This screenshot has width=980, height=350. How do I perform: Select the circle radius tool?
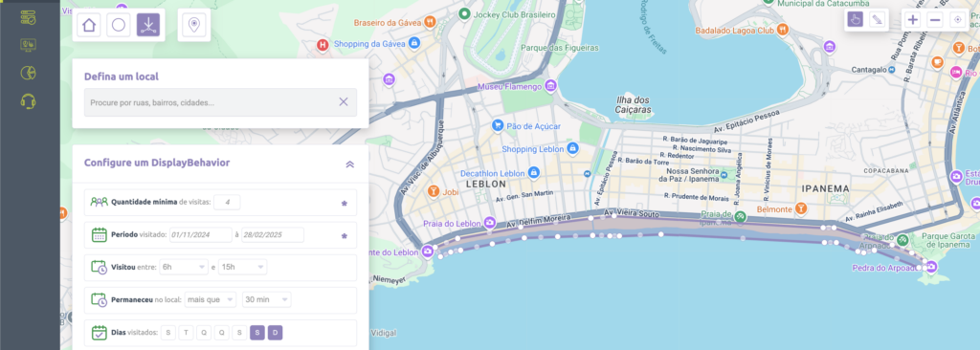pyautogui.click(x=119, y=25)
